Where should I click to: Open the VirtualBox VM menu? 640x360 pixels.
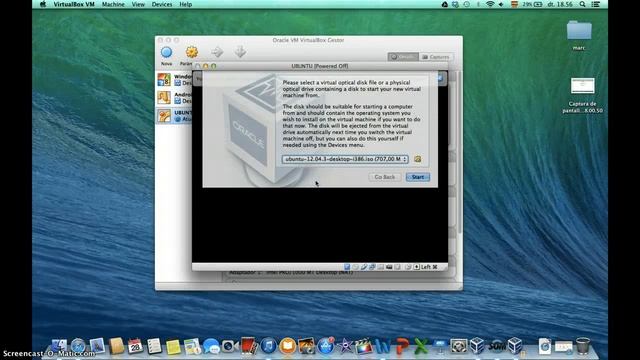click(74, 4)
